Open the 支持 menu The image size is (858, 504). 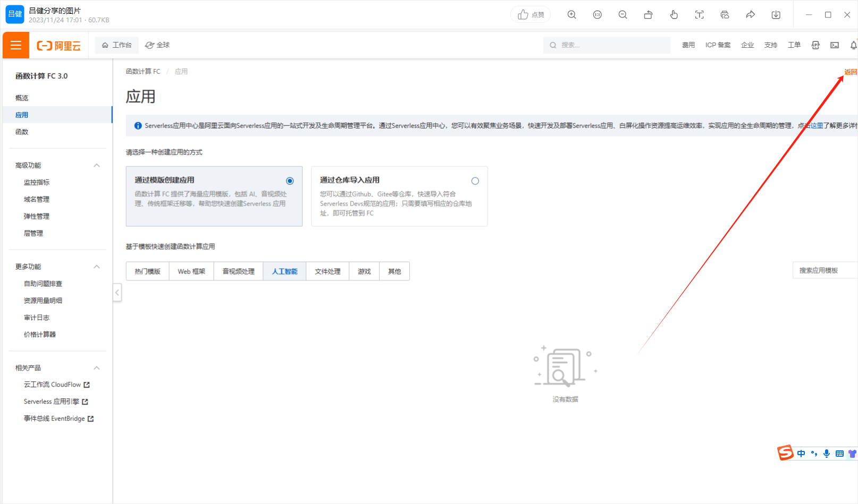pos(771,45)
